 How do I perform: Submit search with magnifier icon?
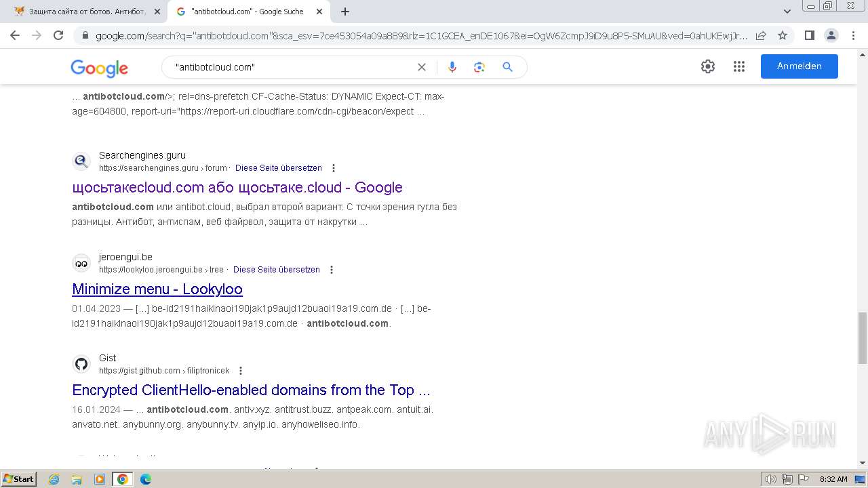[x=507, y=67]
